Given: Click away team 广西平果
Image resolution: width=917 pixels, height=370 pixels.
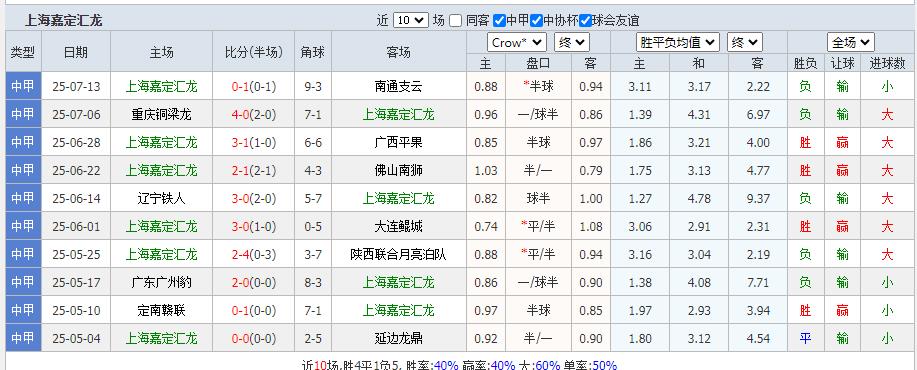Looking at the screenshot, I should click(x=398, y=143).
